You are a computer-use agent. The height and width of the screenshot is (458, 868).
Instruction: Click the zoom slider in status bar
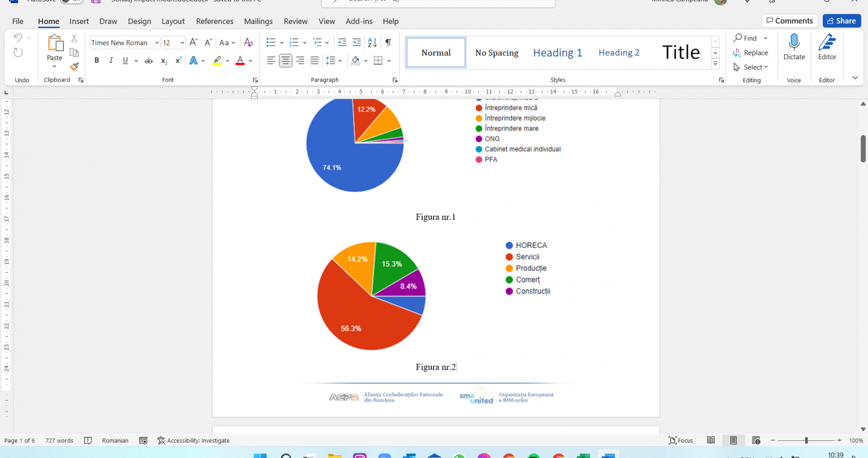click(806, 440)
